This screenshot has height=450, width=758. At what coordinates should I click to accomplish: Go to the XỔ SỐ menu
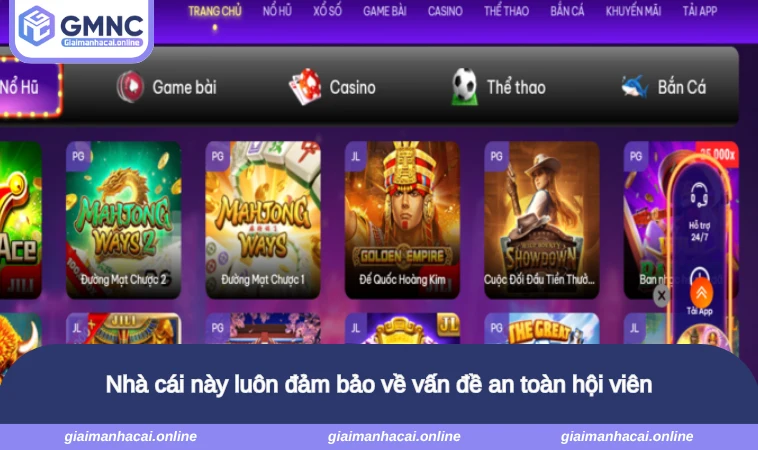pos(327,11)
